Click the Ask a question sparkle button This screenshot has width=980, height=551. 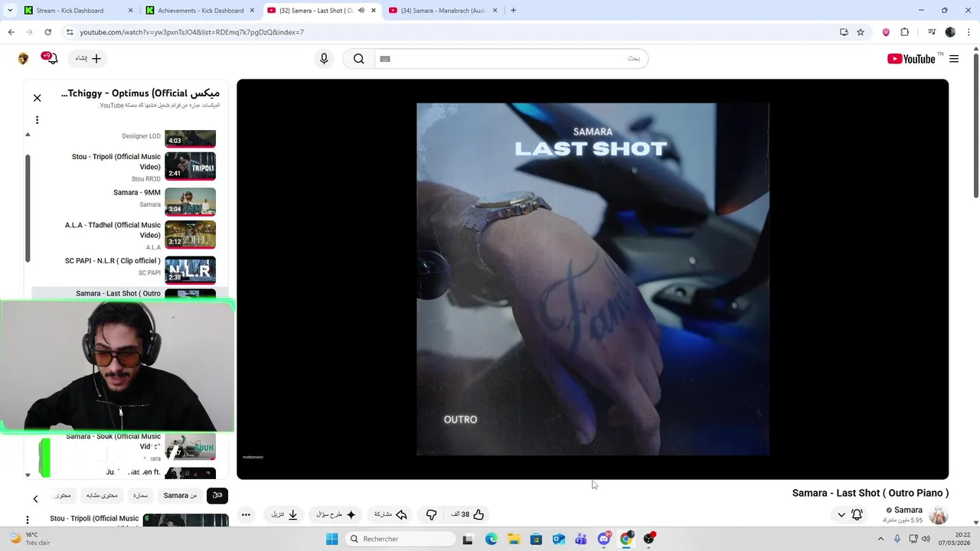point(336,514)
